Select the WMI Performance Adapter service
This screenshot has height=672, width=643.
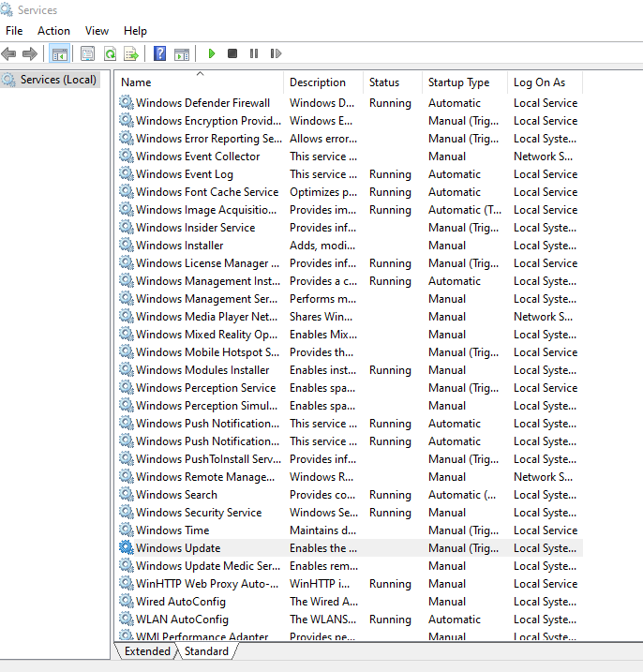click(351, 636)
